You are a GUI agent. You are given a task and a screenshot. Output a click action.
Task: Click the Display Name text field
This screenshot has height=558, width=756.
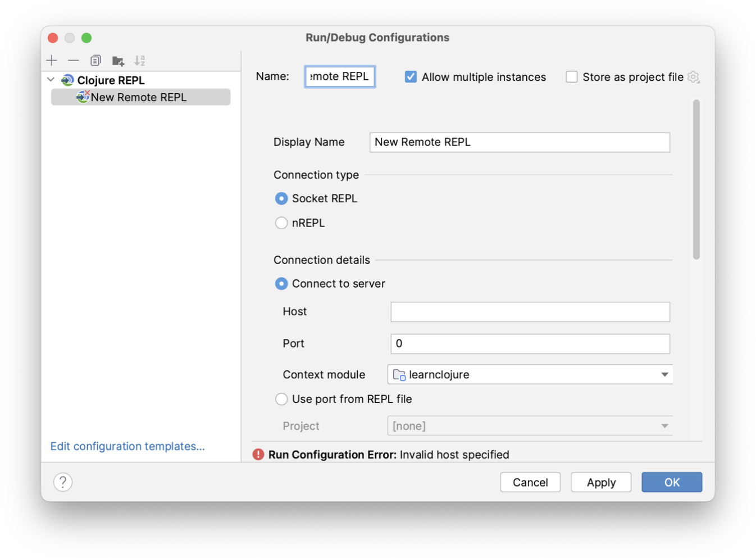(520, 142)
